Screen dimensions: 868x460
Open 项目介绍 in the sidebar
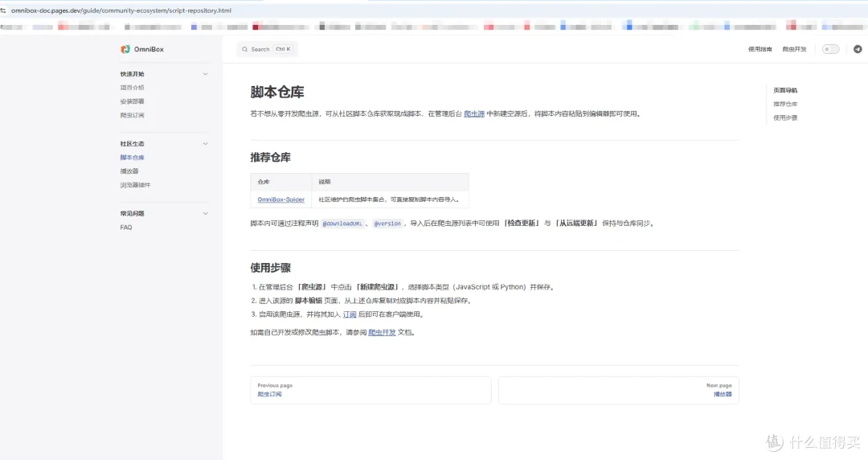tap(133, 88)
